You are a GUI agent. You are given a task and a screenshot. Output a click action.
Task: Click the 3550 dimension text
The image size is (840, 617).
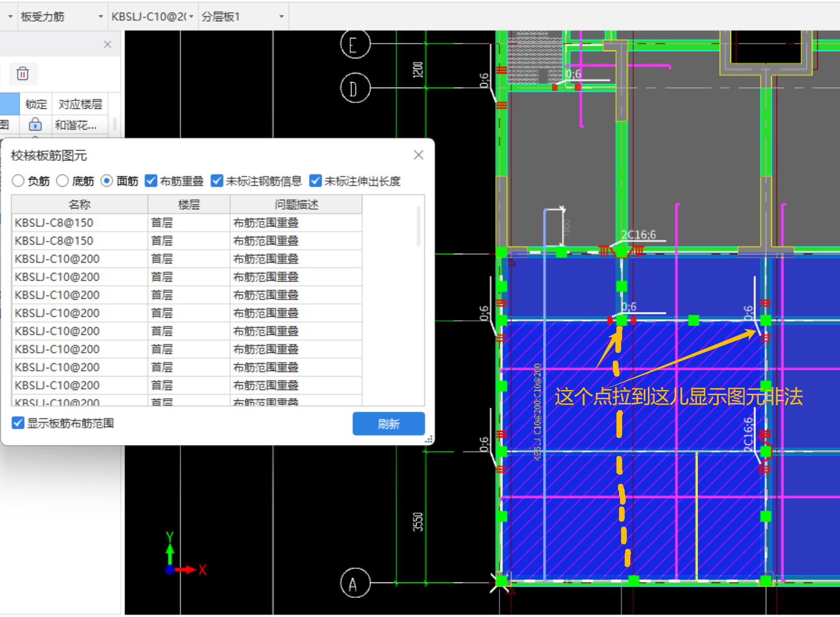point(418,522)
